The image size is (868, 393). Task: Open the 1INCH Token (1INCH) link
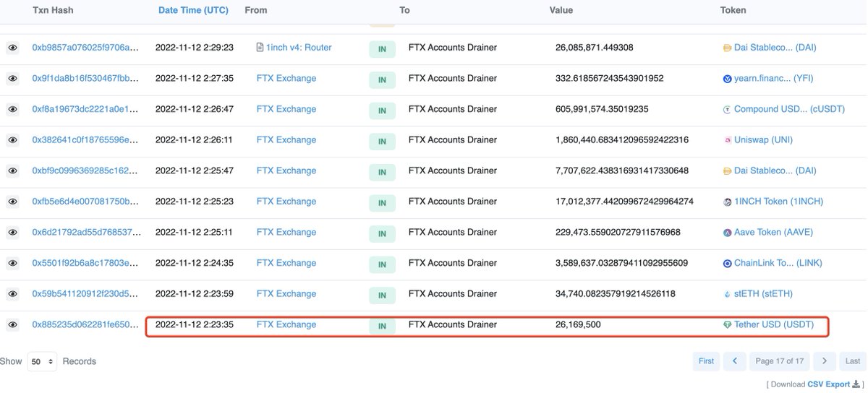click(778, 202)
